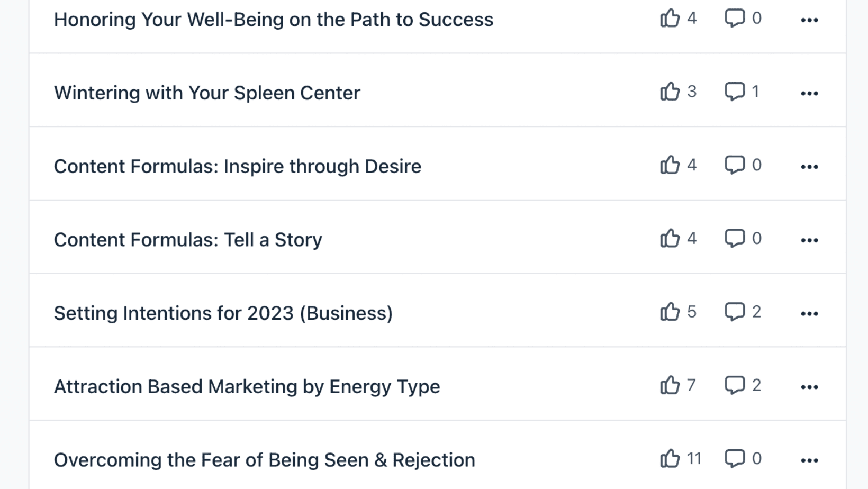
Task: Open comments on Wintering with Your Spleen Center
Action: (735, 92)
